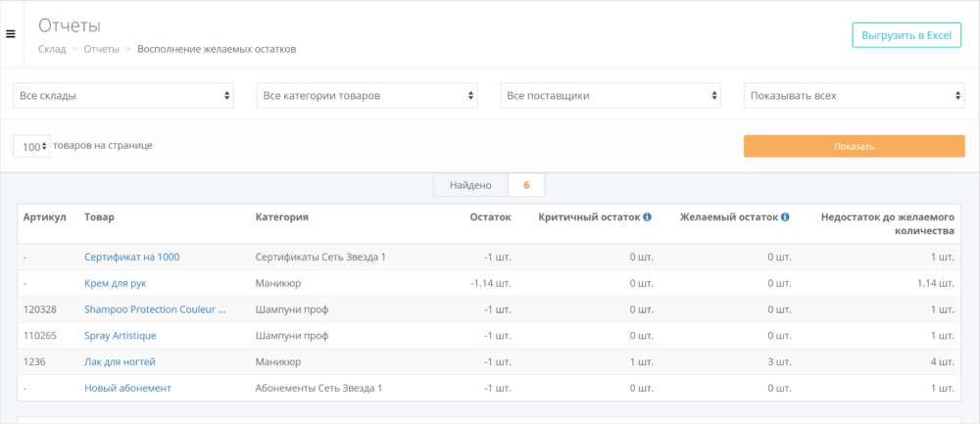This screenshot has width=980, height=424.
Task: Click info icon next to Критичный остаток
Action: pyautogui.click(x=648, y=217)
